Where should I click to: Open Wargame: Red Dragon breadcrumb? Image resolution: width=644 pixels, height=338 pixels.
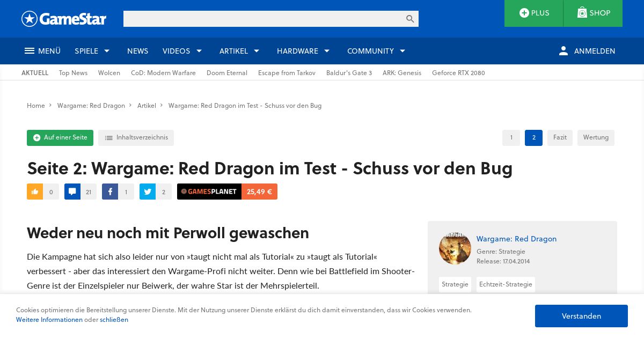91,106
